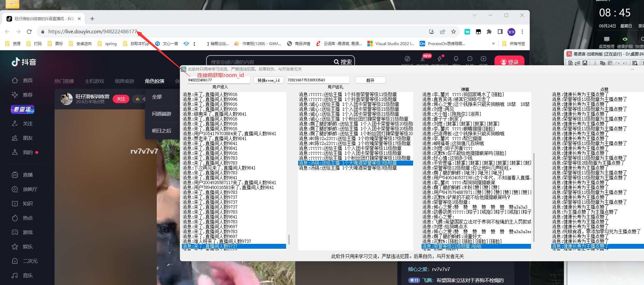644x285 pixels.
Task: Click the Douyin logo in the page header
Action: click(24, 62)
